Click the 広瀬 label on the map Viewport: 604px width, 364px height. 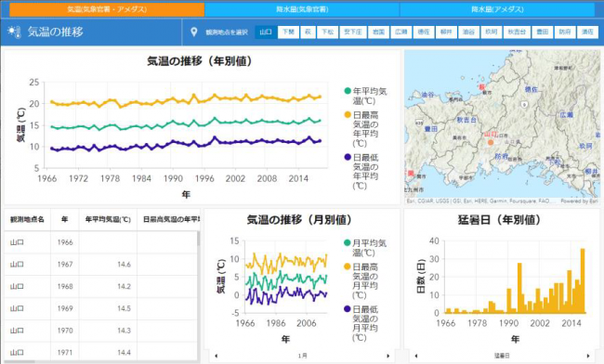click(567, 114)
